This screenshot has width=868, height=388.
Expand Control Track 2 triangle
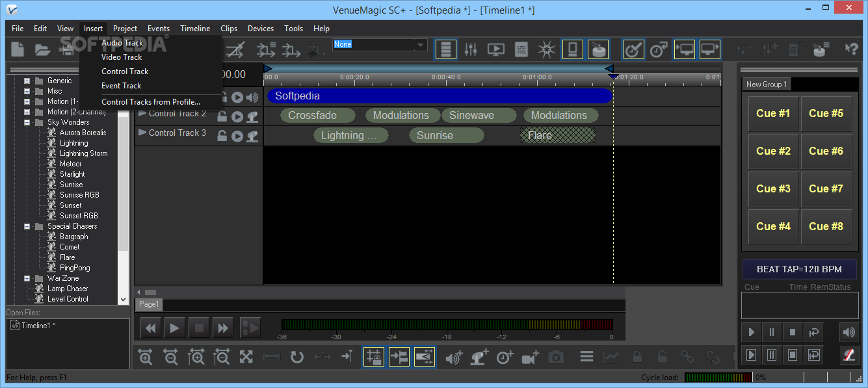click(x=142, y=113)
